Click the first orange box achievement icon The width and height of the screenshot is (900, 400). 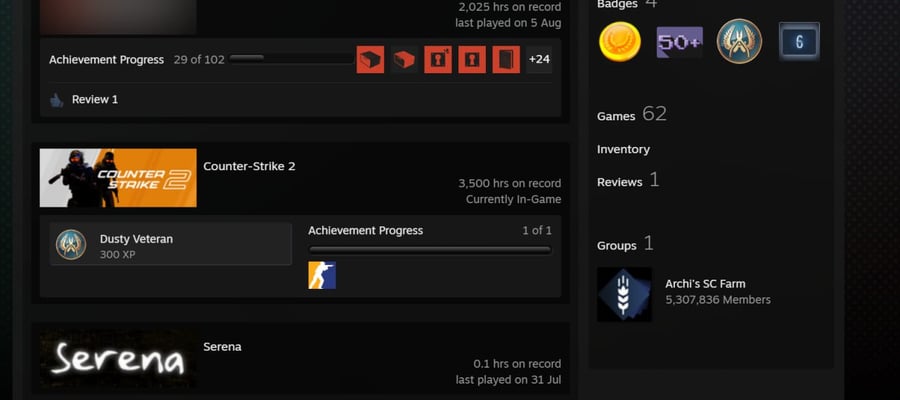[370, 60]
